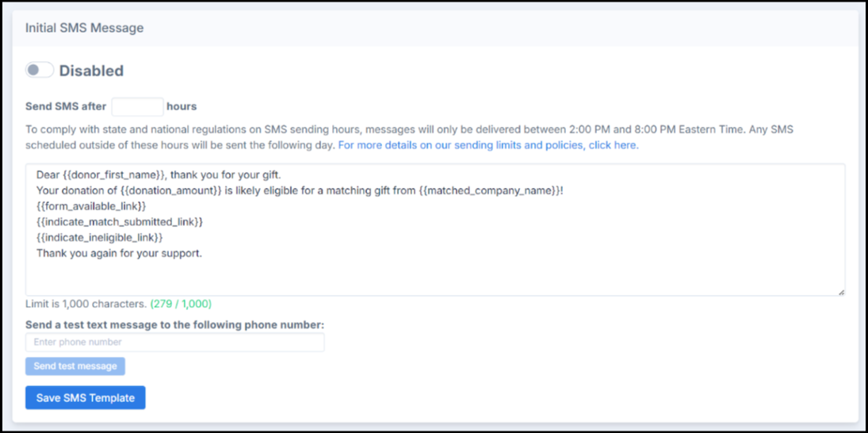
Task: Click the "Send a test text message" label
Action: click(174, 324)
